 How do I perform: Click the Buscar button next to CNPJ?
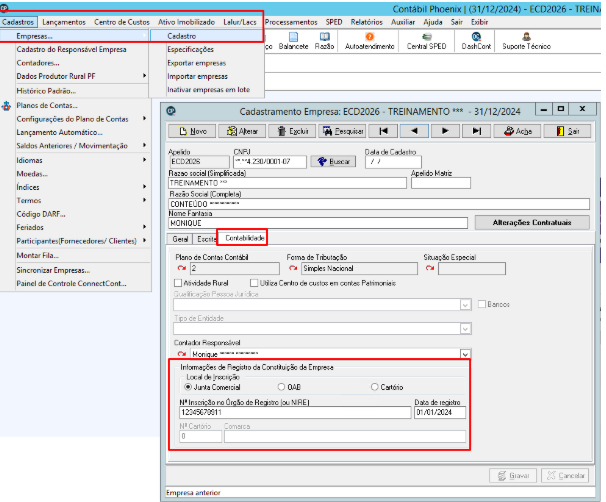(334, 162)
